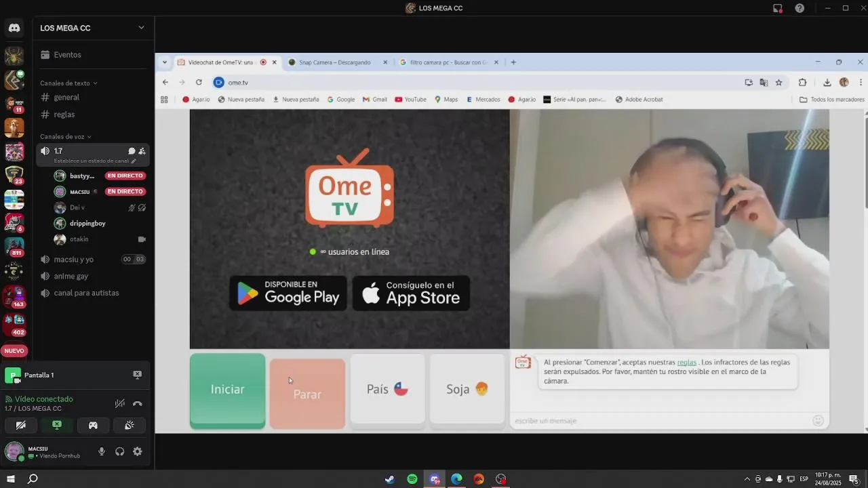Toggle Discord microphone mute
This screenshot has height=488, width=868.
(x=102, y=451)
